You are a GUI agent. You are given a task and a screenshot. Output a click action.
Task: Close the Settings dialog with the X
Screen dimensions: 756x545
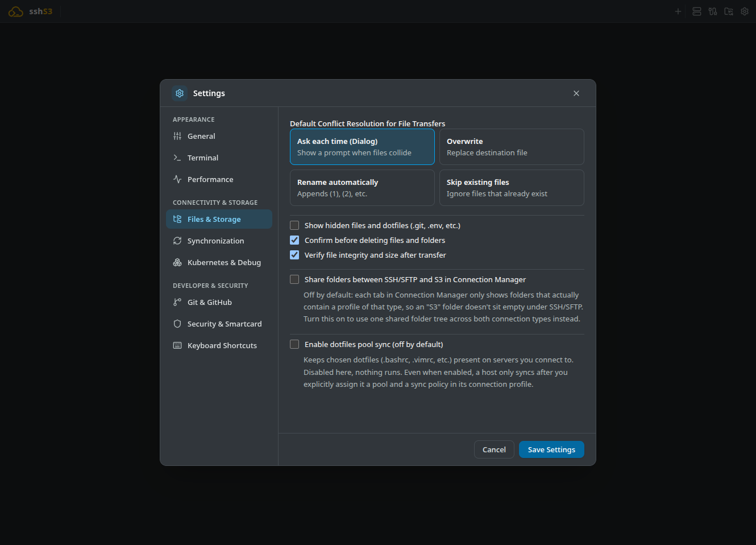click(x=576, y=93)
